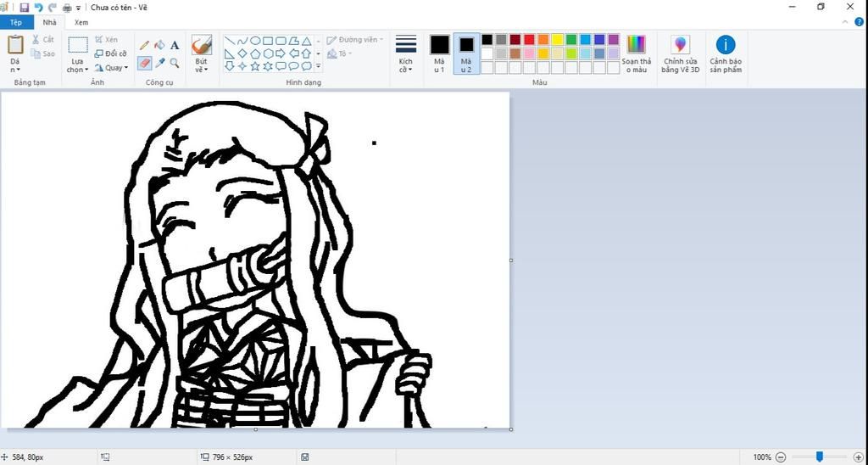Open the Đường viền outline dropdown

(x=355, y=40)
